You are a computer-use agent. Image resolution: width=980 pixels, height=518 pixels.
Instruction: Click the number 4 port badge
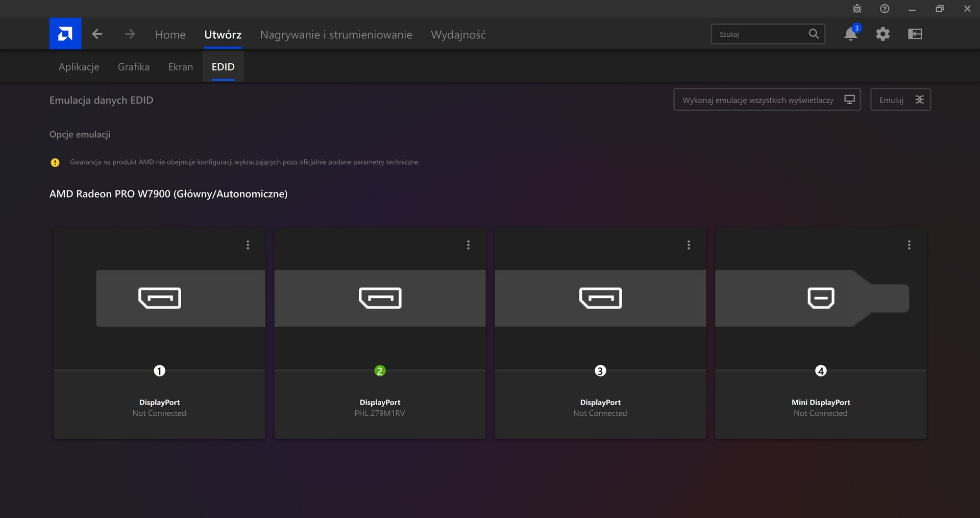(821, 371)
